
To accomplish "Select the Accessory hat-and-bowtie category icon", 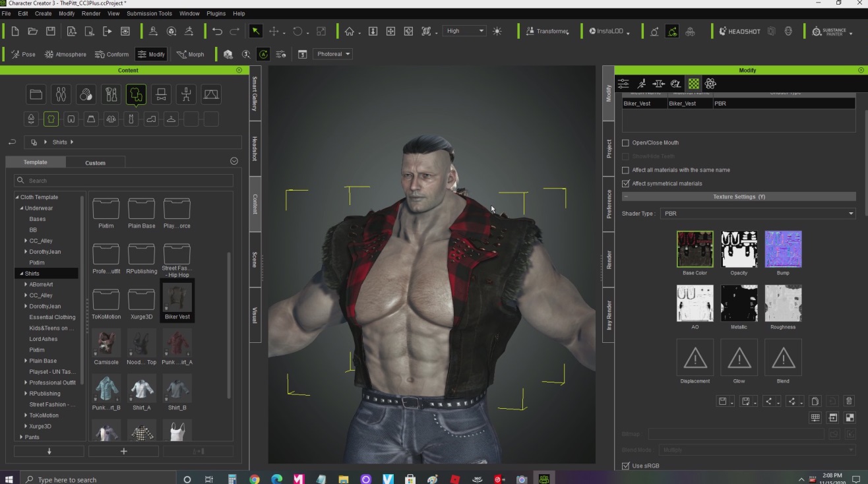I will coord(161,94).
